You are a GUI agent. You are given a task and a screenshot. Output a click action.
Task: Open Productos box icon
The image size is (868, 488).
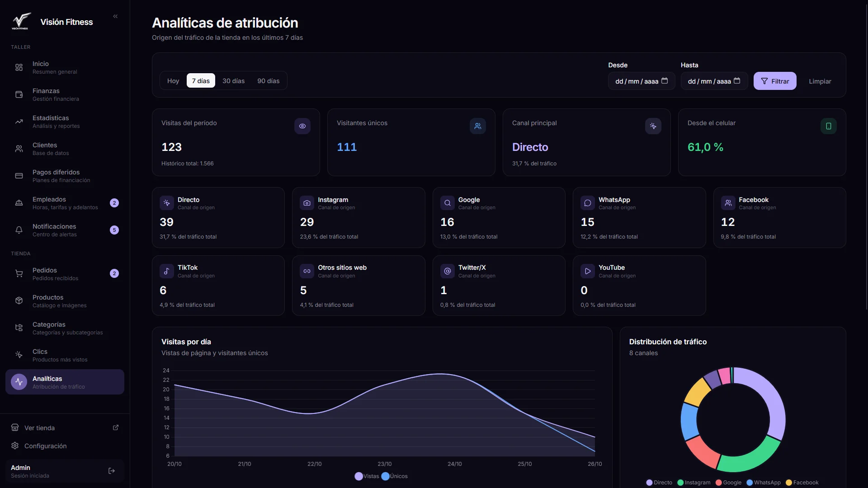coord(19,301)
